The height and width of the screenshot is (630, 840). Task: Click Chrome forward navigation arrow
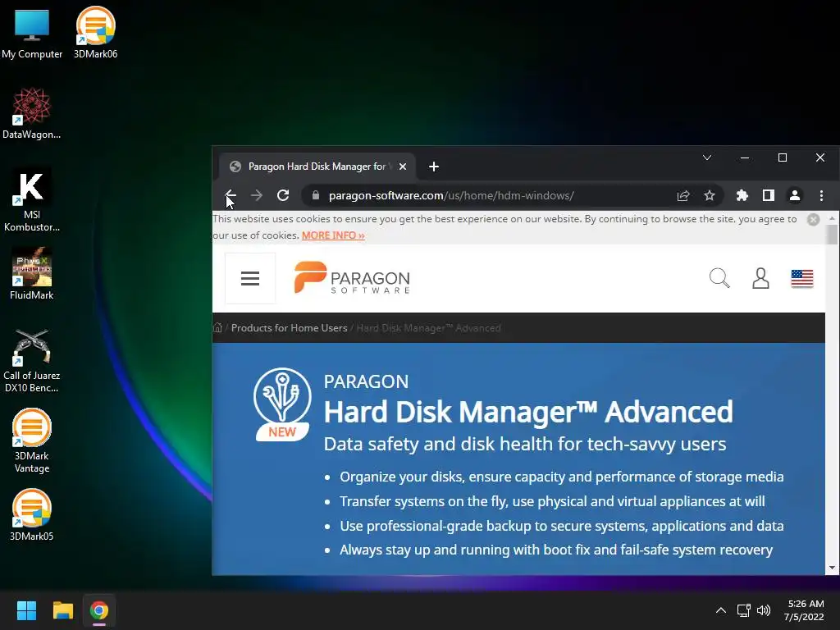pos(257,195)
